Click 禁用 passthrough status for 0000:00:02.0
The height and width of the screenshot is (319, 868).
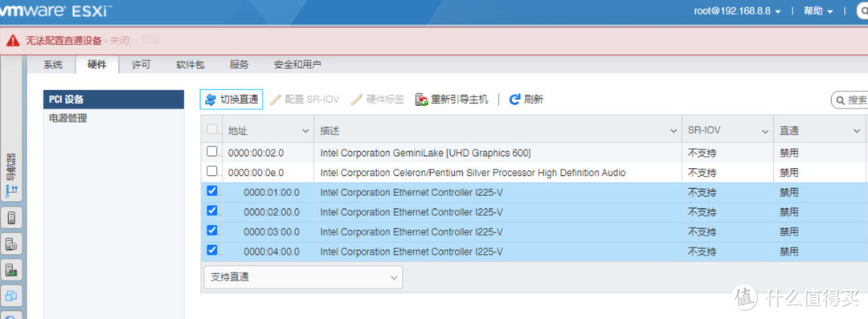click(x=789, y=153)
